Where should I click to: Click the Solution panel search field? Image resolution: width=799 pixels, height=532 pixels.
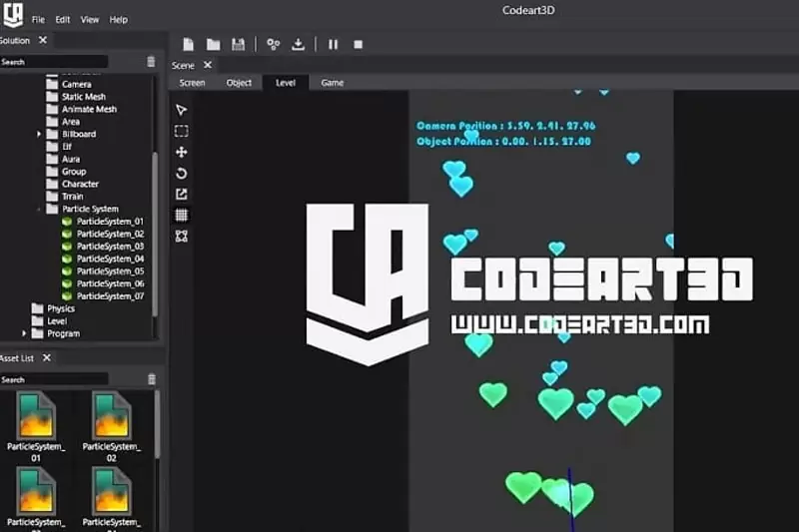click(54, 62)
